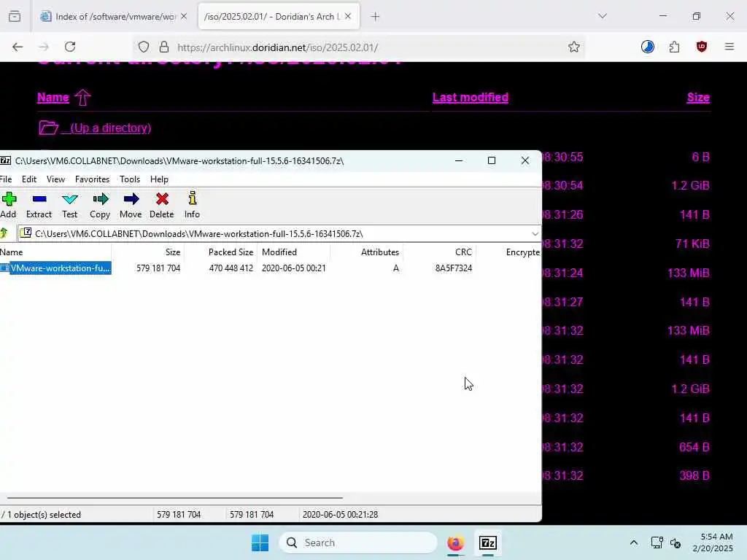Close the Index of /software/vmware tab
This screenshot has width=747, height=560.
coord(184,16)
